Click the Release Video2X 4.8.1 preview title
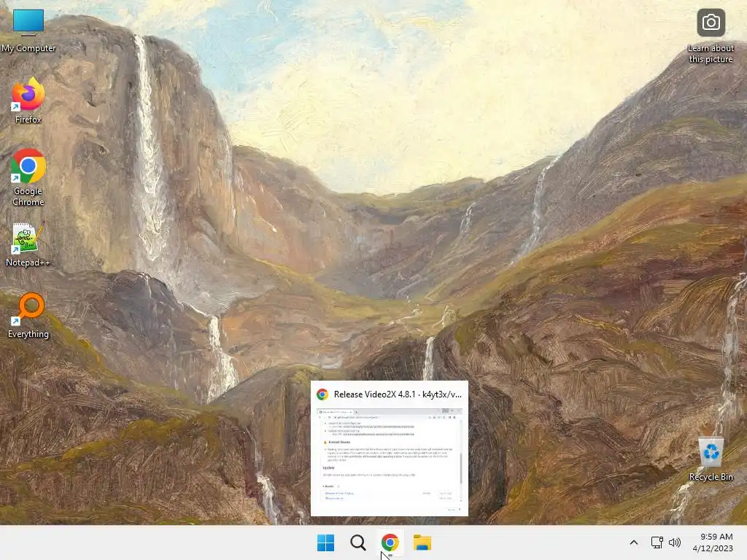Image resolution: width=747 pixels, height=560 pixels. (x=398, y=394)
